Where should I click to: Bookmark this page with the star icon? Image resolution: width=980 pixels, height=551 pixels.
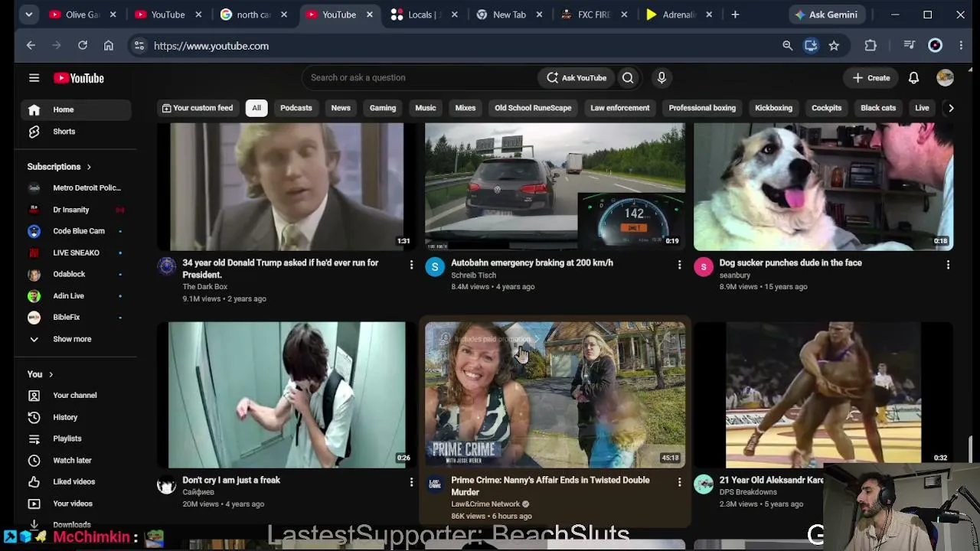834,46
